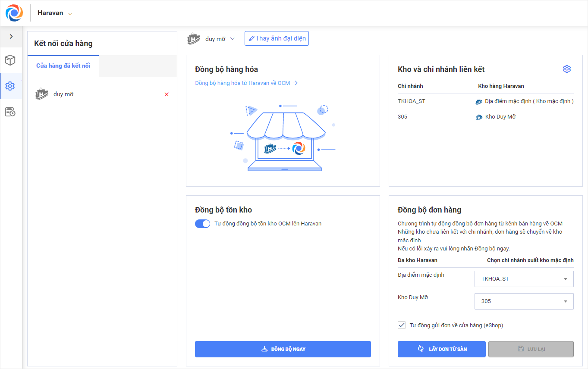This screenshot has width=588, height=369.
Task: Click the Thay ảnh đại diện button
Action: [x=277, y=38]
